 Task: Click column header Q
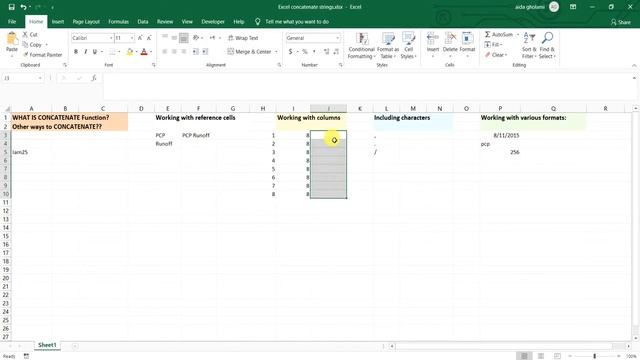553,109
